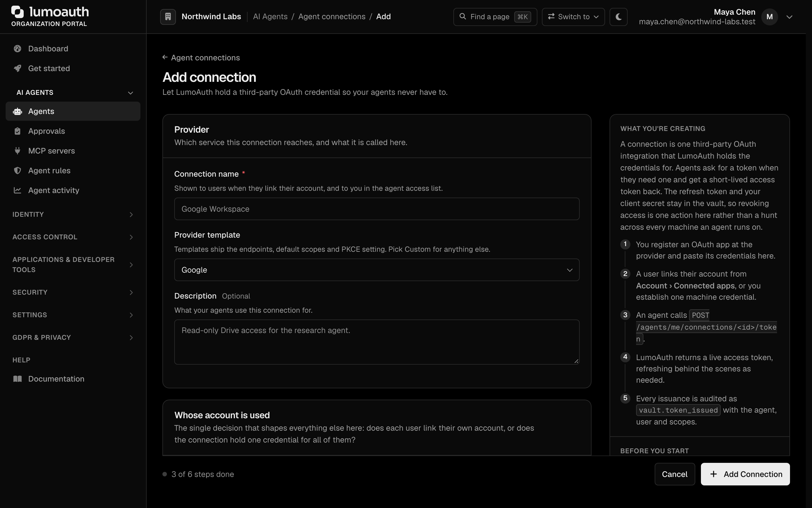The image size is (812, 508).
Task: Click the Agent connections breadcrumb link
Action: (x=332, y=16)
